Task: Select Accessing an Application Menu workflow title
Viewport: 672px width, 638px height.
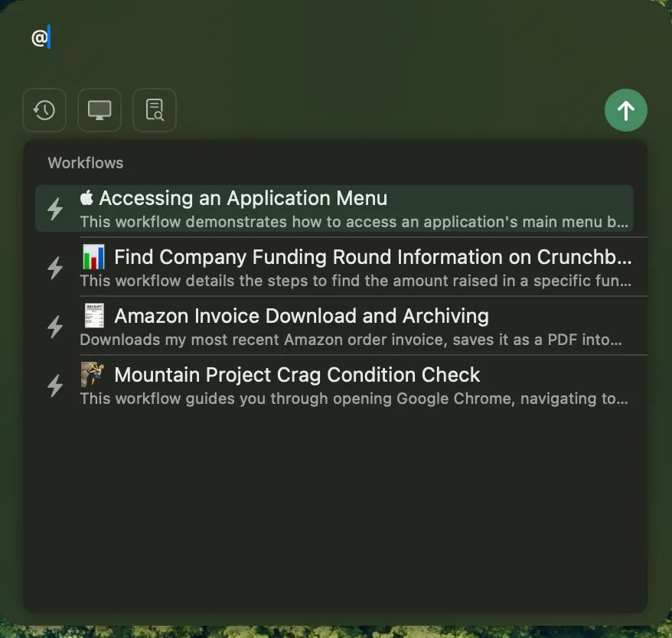Action: pos(243,198)
